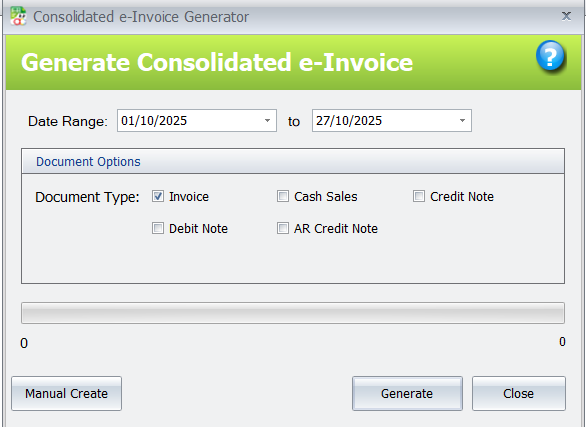Click the Generate Consolidated e-Invoice banner title
Screen dimensions: 586x427
217,62
